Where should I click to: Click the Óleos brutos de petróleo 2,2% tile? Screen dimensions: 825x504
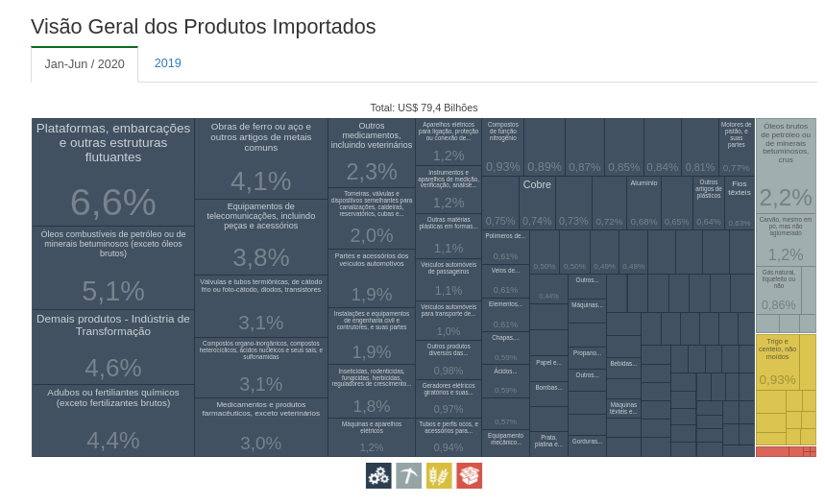[786, 165]
